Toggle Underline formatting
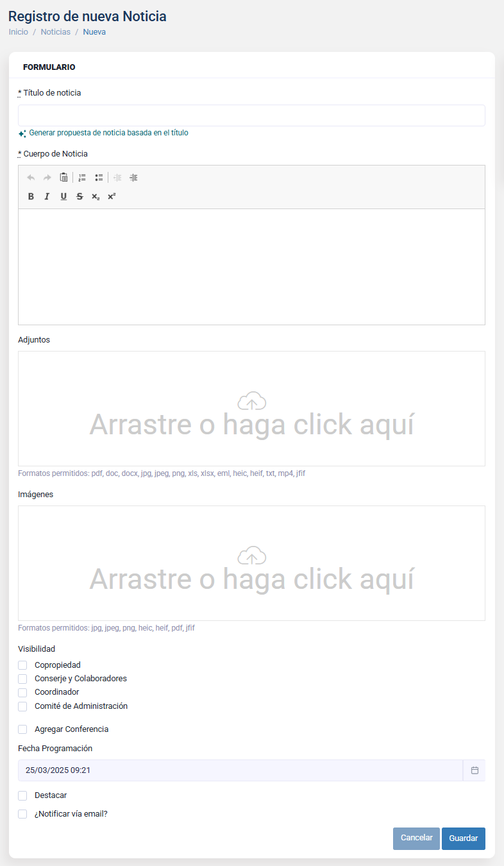 click(63, 196)
